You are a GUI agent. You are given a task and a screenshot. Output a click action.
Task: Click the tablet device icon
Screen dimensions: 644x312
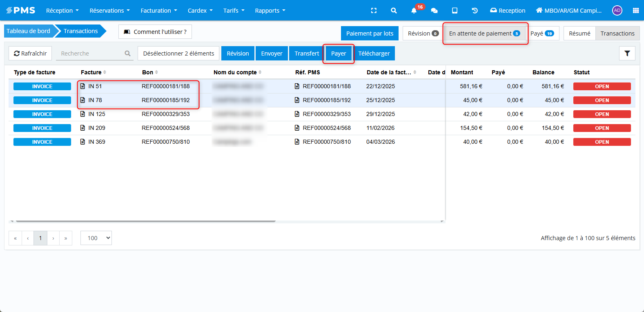tap(455, 11)
